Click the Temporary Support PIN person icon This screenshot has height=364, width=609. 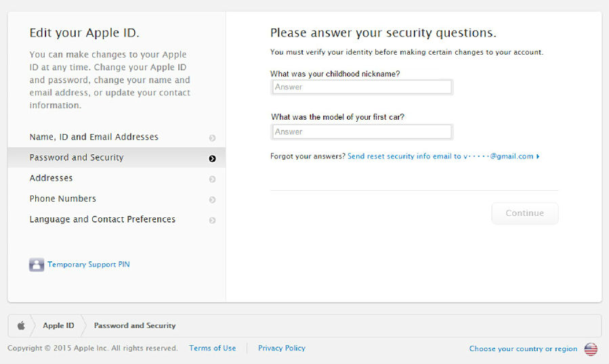[37, 265]
